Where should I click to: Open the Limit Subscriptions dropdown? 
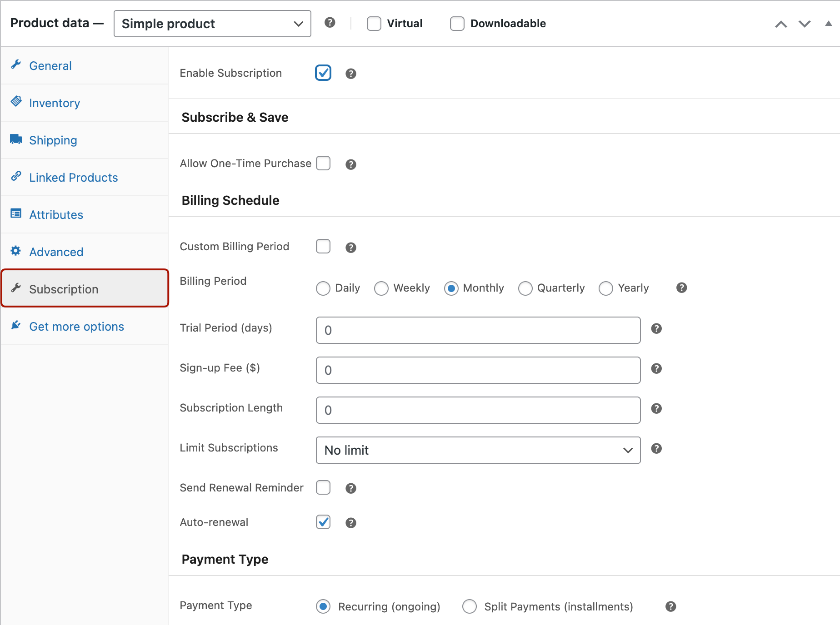[x=478, y=450]
